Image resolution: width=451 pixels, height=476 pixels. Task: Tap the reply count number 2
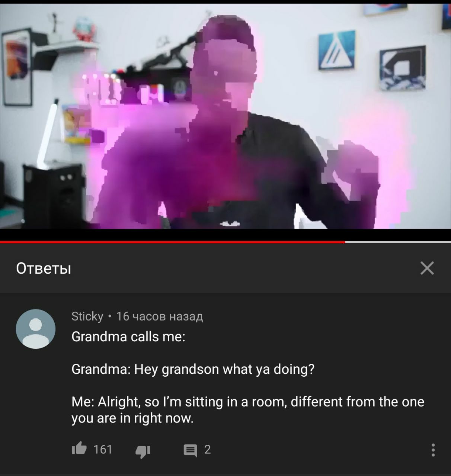(208, 450)
